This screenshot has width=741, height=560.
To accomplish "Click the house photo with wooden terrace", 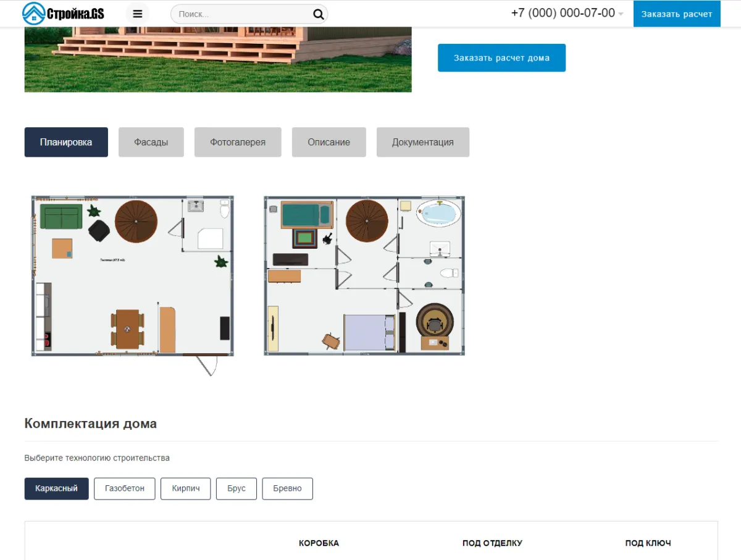I will (217, 59).
